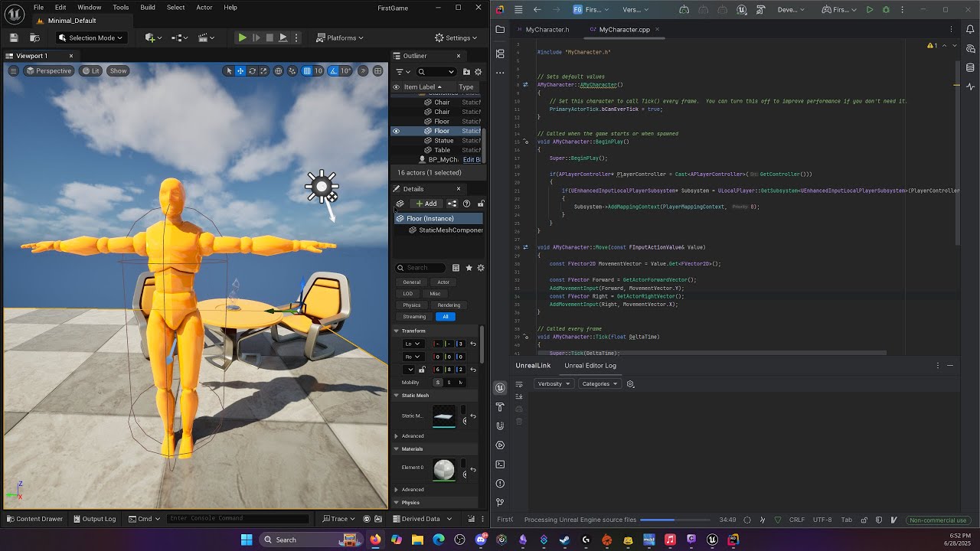Open Rider Structure tool window
Viewport: 980px width, 551px height.
500,54
